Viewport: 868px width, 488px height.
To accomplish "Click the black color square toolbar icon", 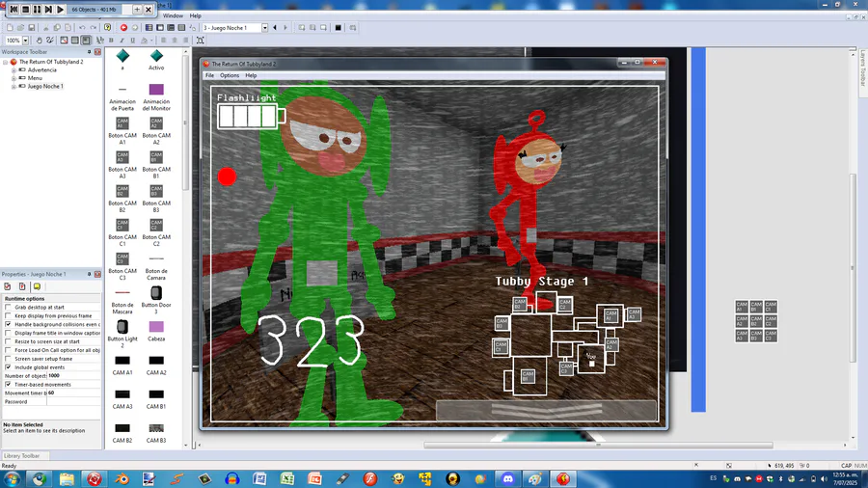I will (x=339, y=28).
